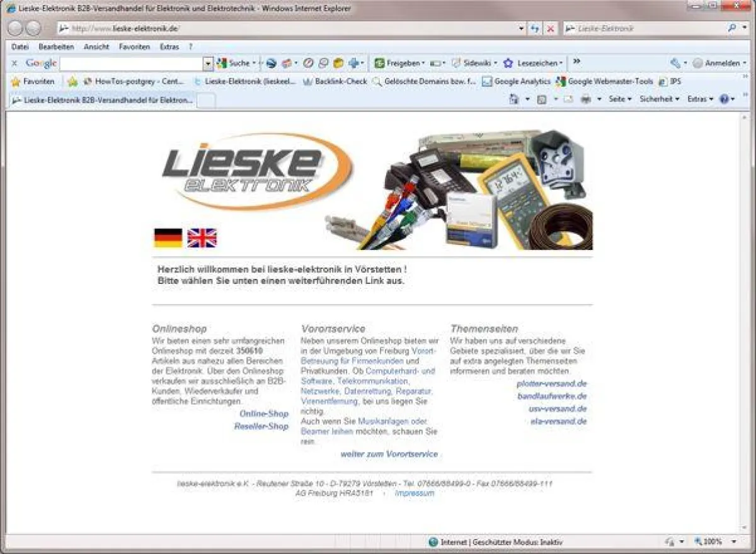Open Google Sidewiki from the toolbar
Viewport: 756px width, 554px height.
pyautogui.click(x=472, y=63)
